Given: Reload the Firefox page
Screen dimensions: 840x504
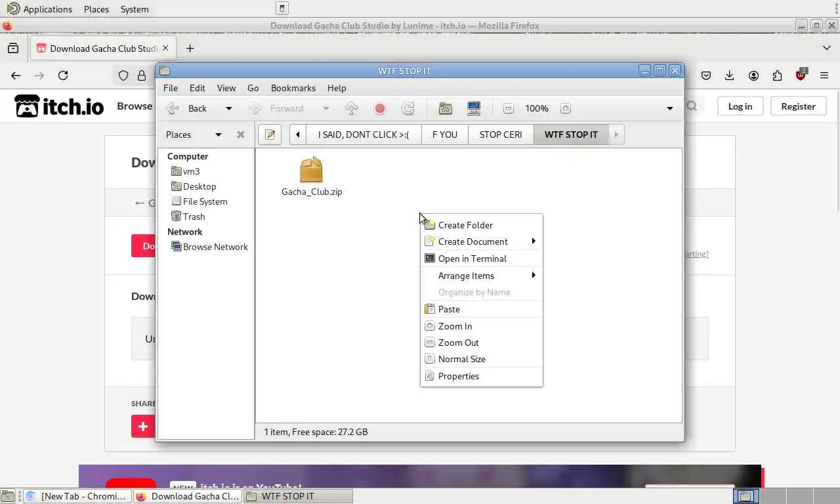Looking at the screenshot, I should [x=63, y=75].
